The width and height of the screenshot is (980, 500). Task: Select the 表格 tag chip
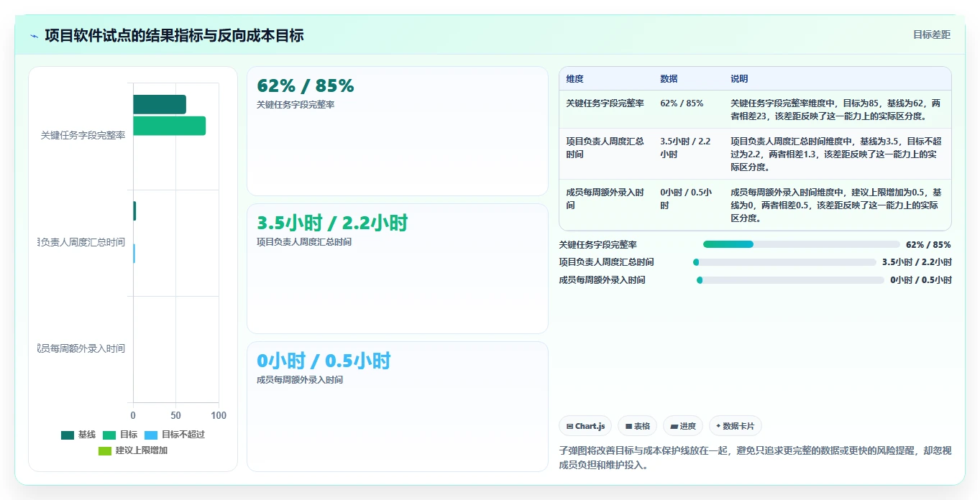coord(637,426)
